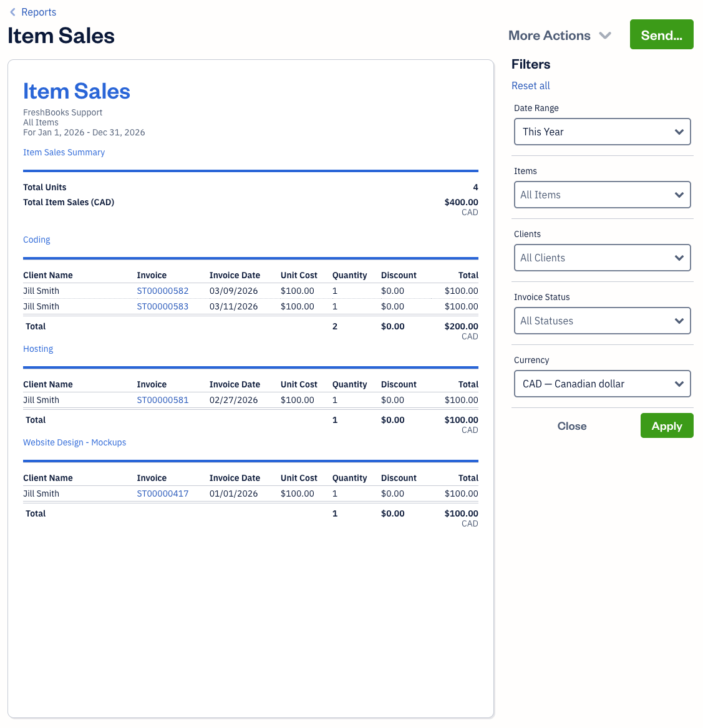Image resolution: width=703 pixels, height=728 pixels.
Task: Open the Date Range filter showing This Year
Action: [x=602, y=132]
